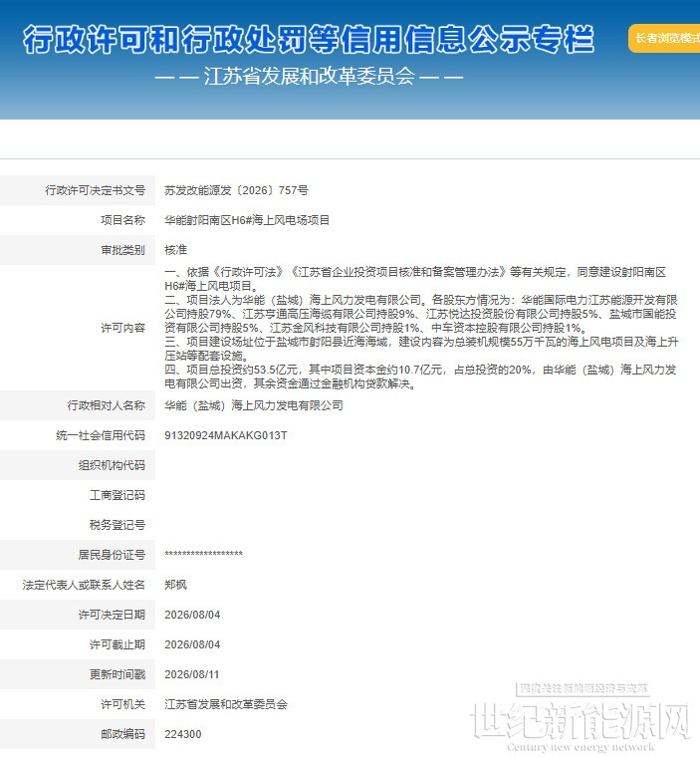Click the 更新时间戳 label
Viewport: 700px width, 757px height.
tap(117, 675)
